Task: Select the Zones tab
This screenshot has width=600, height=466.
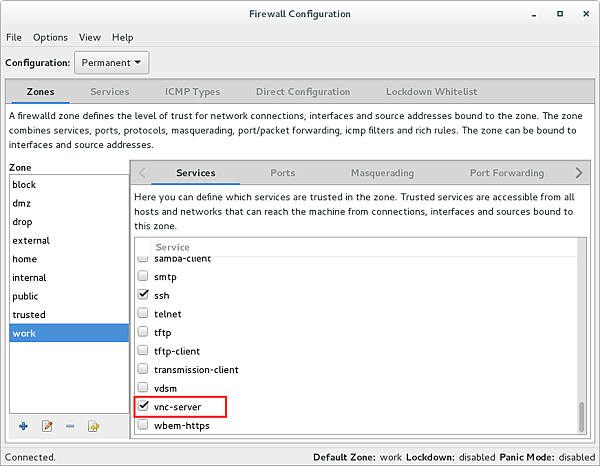Action: tap(41, 92)
